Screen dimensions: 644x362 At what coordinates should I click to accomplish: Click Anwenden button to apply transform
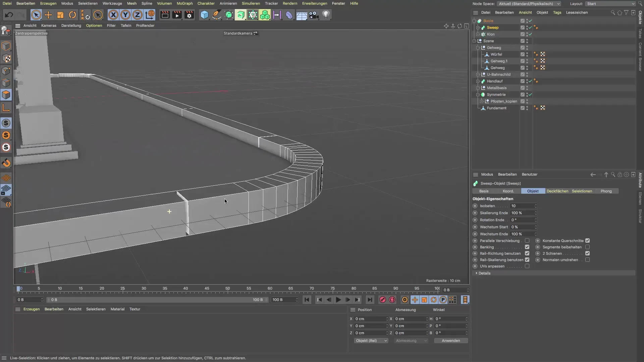click(451, 340)
